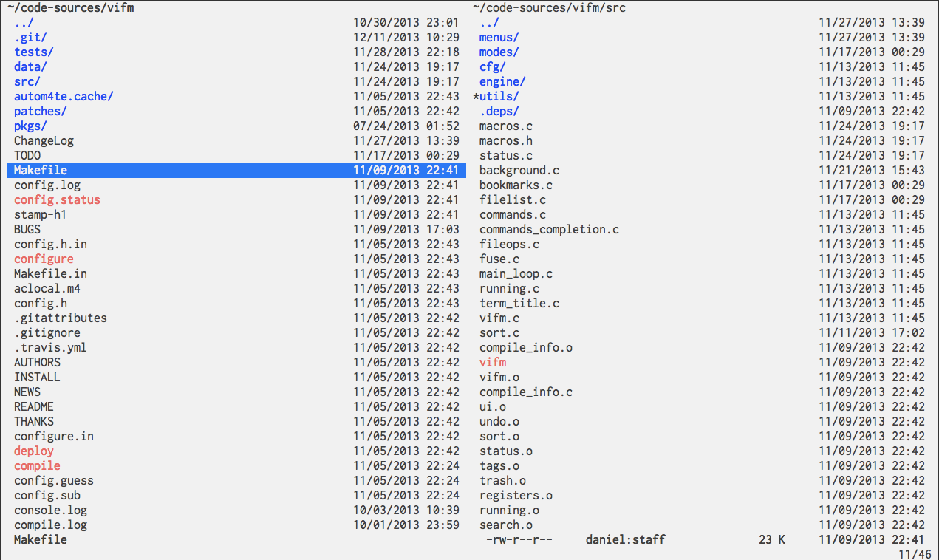Viewport: 939px width, 560px height.
Task: Select commands_completion.c file
Action: pos(549,229)
